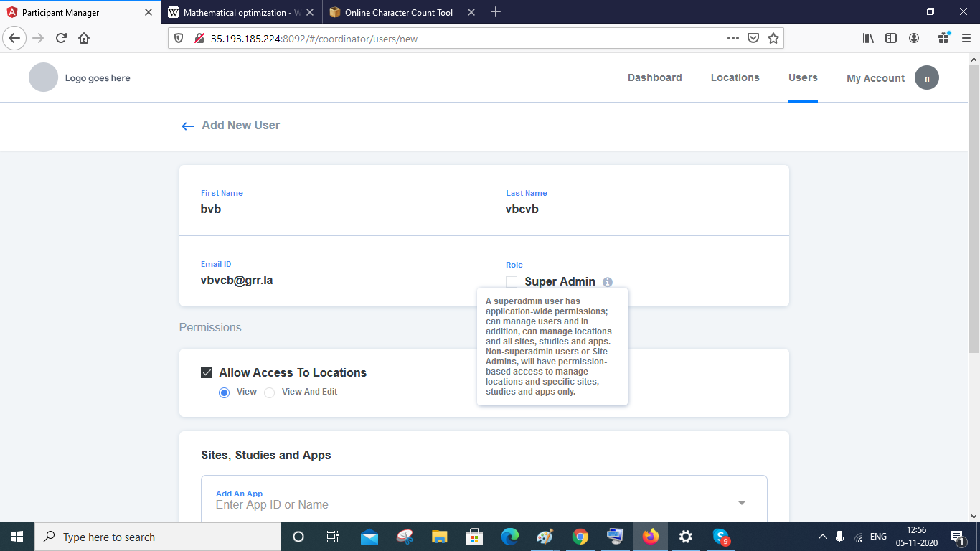980x551 pixels.
Task: Click the Dashboard navigation link
Action: 654,77
